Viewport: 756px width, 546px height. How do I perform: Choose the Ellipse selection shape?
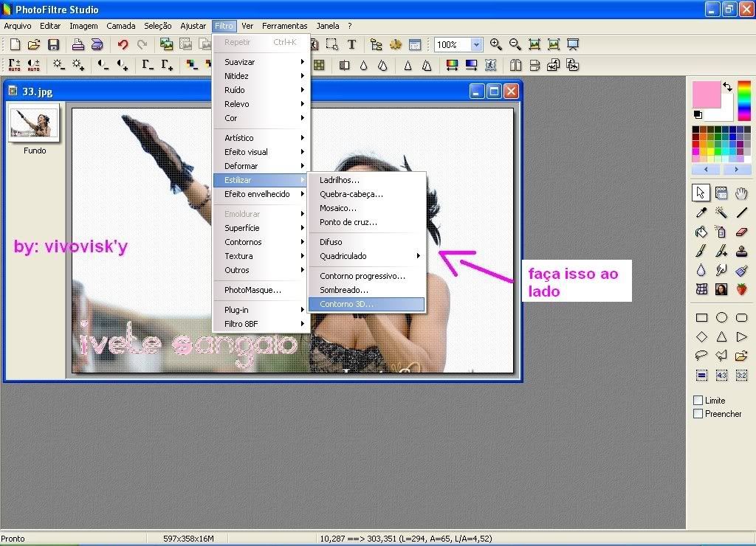pos(721,318)
